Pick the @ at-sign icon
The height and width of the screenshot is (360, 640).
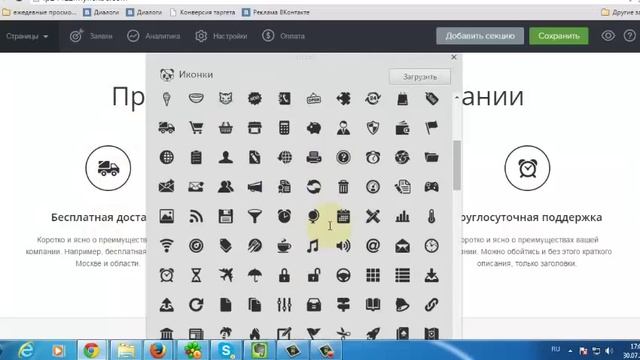373,246
